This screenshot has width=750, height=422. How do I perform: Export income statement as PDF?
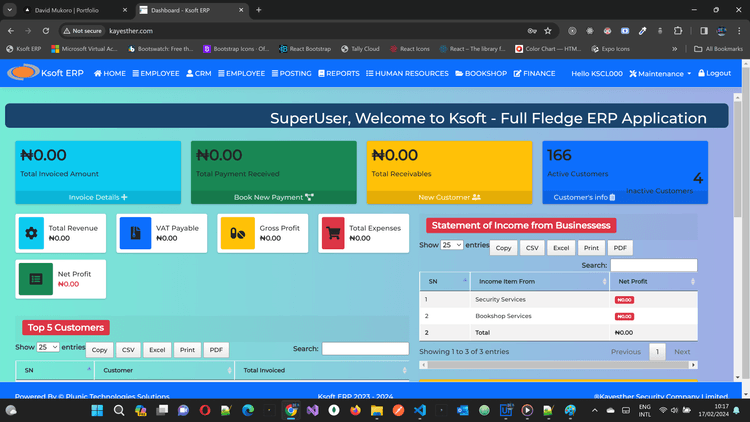[x=620, y=248]
